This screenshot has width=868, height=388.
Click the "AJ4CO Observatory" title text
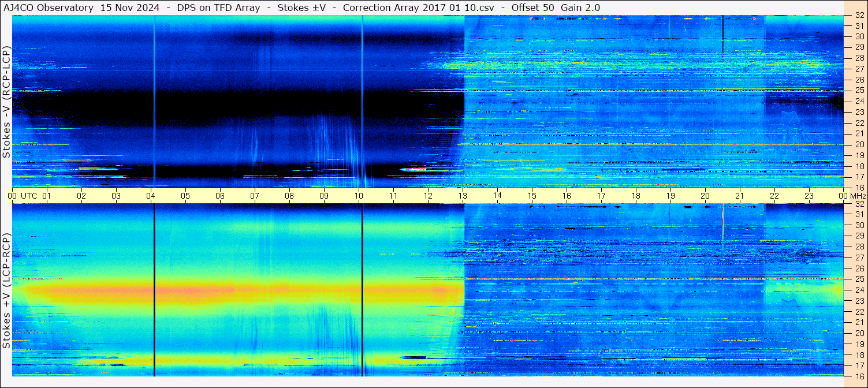point(47,8)
